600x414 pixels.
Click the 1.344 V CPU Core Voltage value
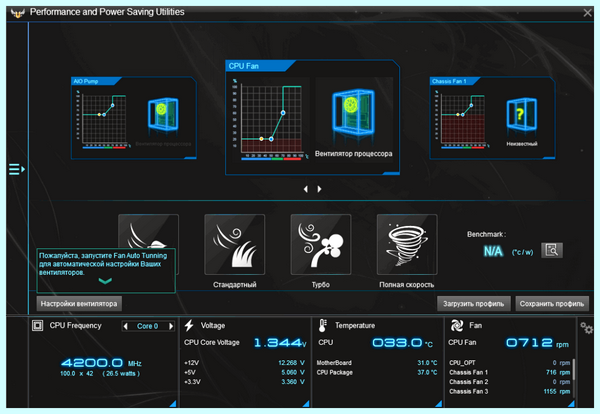280,342
